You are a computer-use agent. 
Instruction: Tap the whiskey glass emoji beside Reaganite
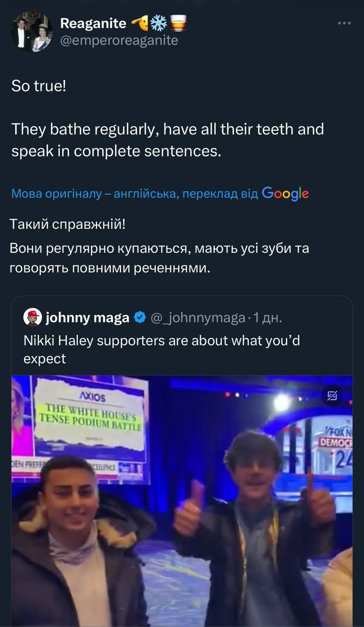179,23
